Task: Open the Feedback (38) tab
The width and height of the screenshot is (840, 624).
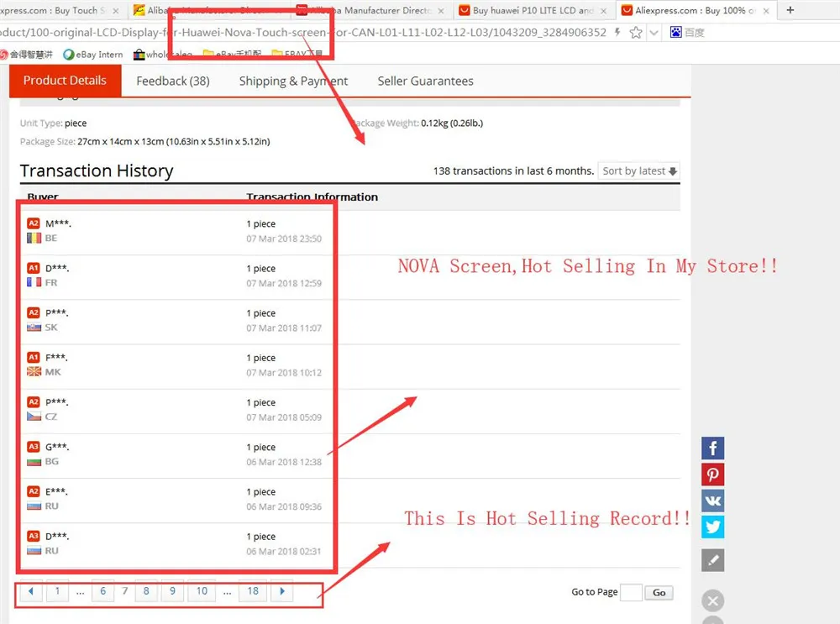Action: click(172, 81)
